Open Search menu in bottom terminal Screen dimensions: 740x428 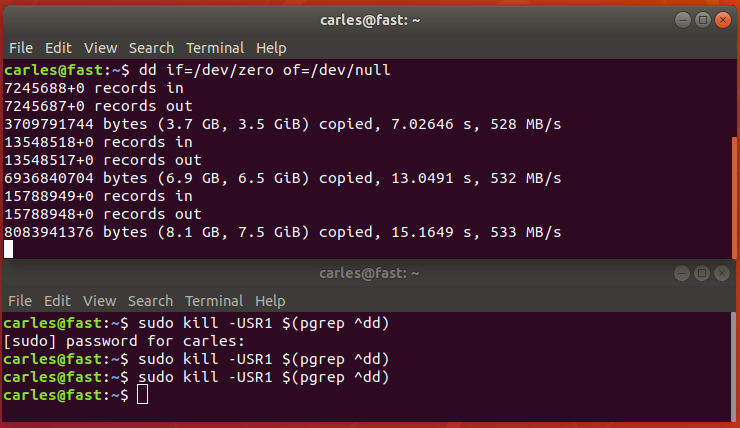[x=151, y=301]
